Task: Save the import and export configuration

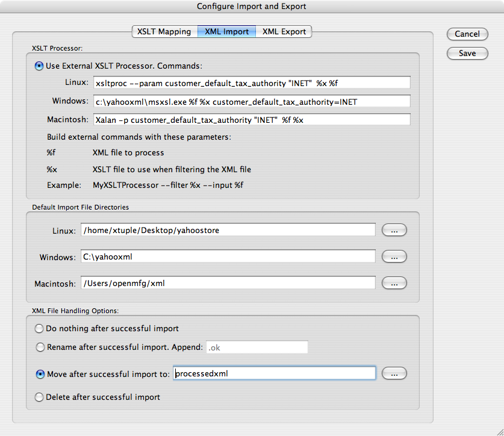Action: tap(467, 54)
